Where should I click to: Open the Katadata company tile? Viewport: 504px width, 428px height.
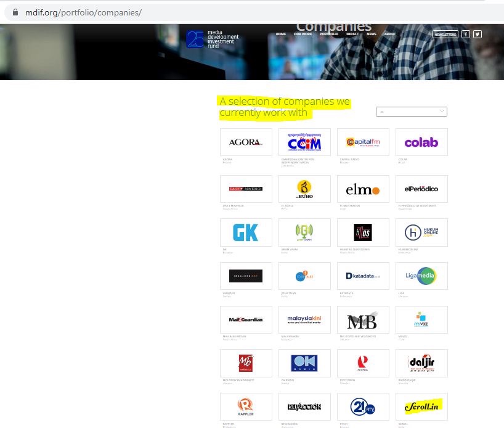pos(363,276)
